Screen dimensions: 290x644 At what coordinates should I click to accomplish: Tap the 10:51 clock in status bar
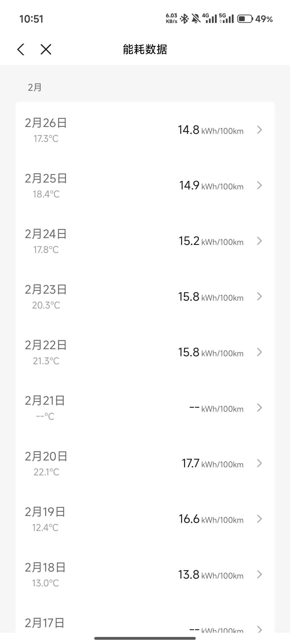[x=31, y=19]
